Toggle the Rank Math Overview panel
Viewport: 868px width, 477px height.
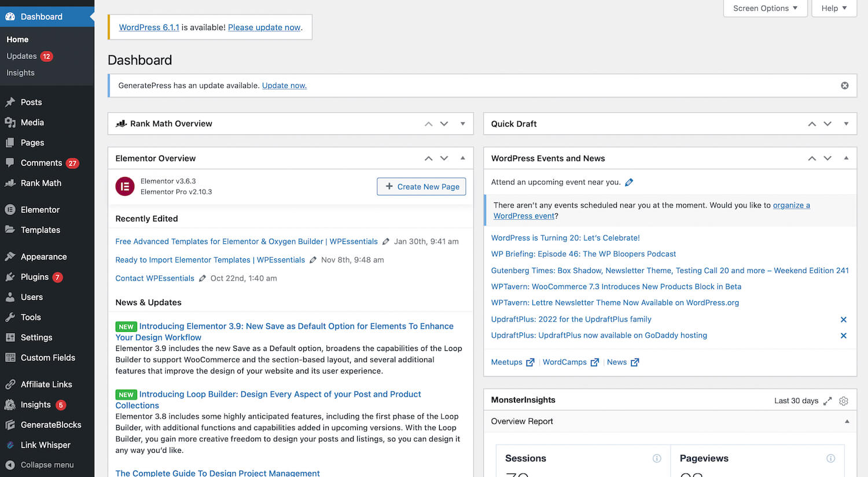[463, 124]
